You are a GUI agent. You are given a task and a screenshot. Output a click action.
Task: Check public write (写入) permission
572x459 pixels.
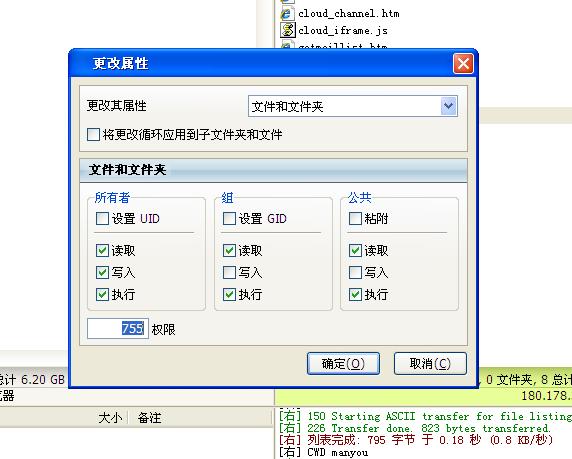355,272
